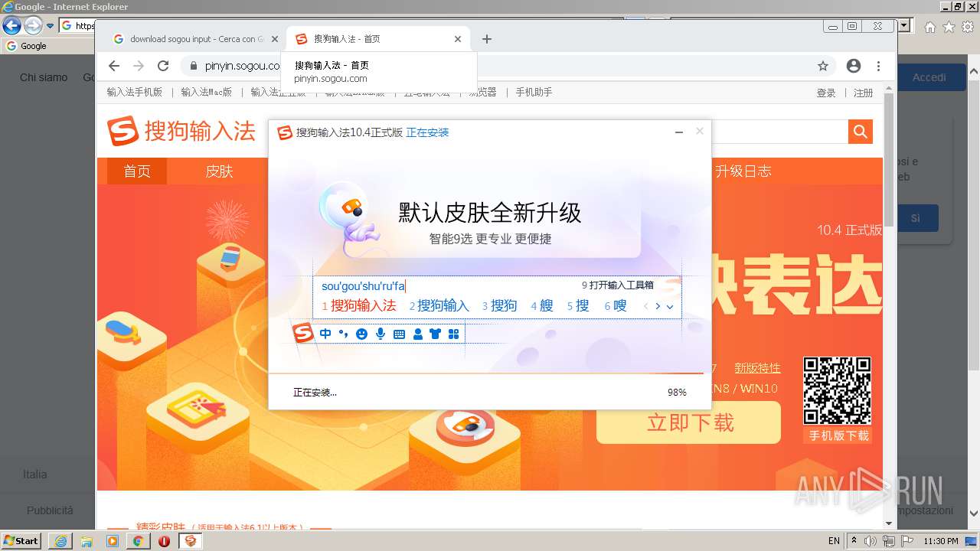The height and width of the screenshot is (551, 980).
Task: Click the user account icon on input toolbar
Action: coord(417,334)
